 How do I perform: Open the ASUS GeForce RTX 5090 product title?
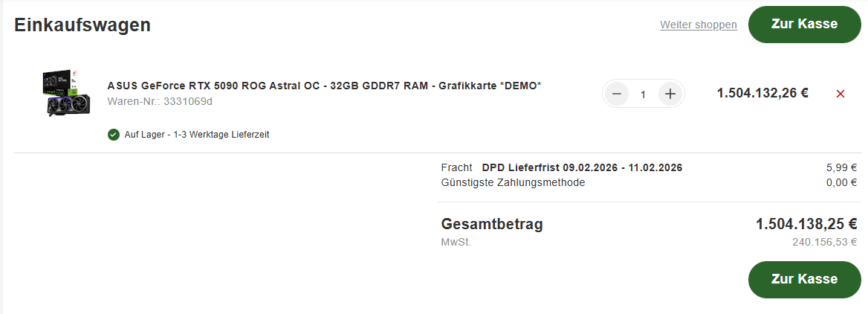pos(324,86)
